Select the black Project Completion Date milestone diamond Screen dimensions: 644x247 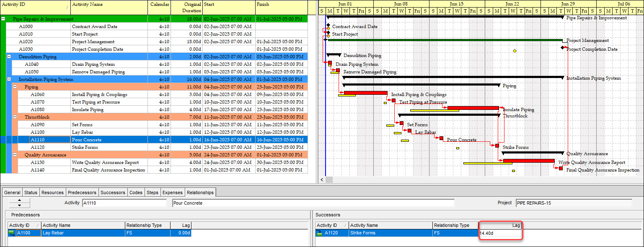point(563,48)
